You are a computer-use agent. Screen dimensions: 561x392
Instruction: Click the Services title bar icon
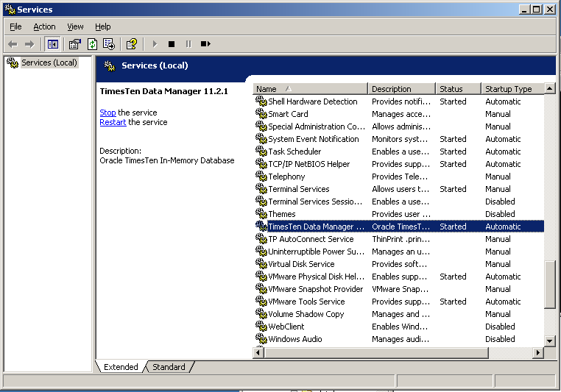(x=10, y=10)
